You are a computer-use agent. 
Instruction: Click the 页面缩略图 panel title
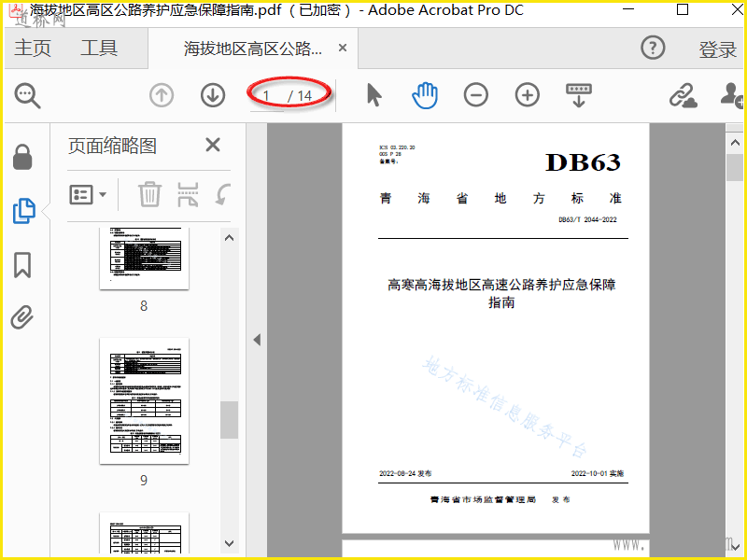[x=112, y=146]
